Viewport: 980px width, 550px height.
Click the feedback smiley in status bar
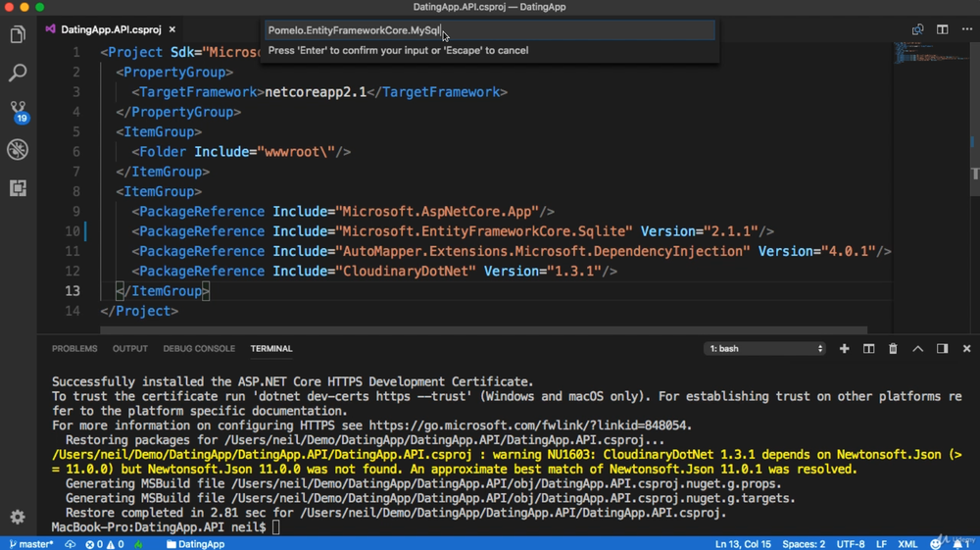(x=935, y=544)
